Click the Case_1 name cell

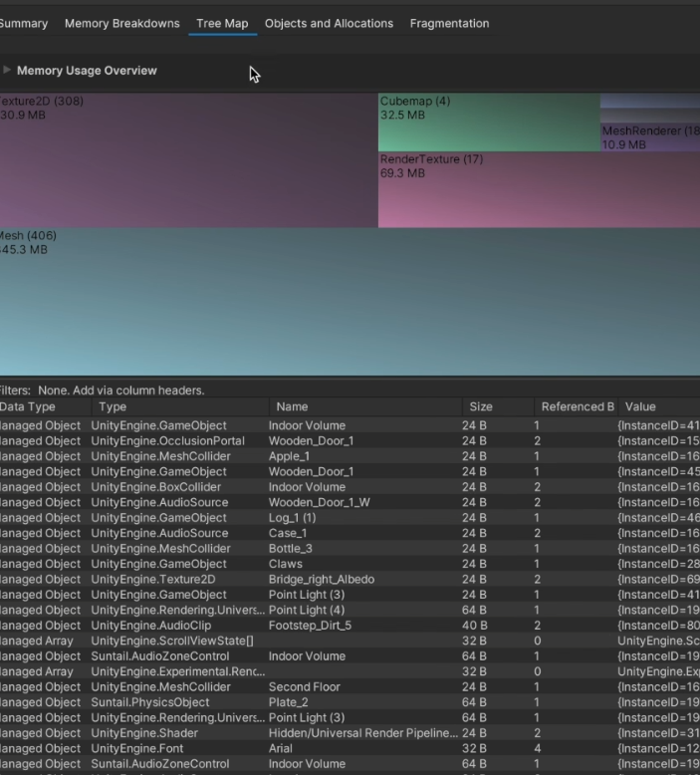[x=288, y=533]
